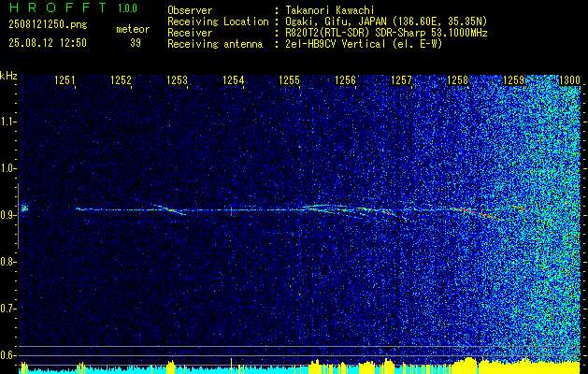
Task: Click the 1.0 kHz axis label
Action: (7, 168)
